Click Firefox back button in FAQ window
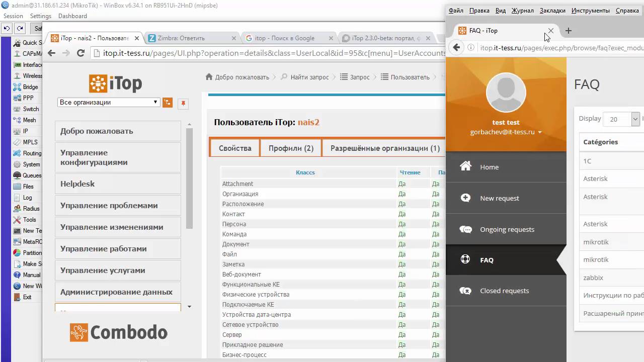The image size is (644, 362). coord(456,47)
